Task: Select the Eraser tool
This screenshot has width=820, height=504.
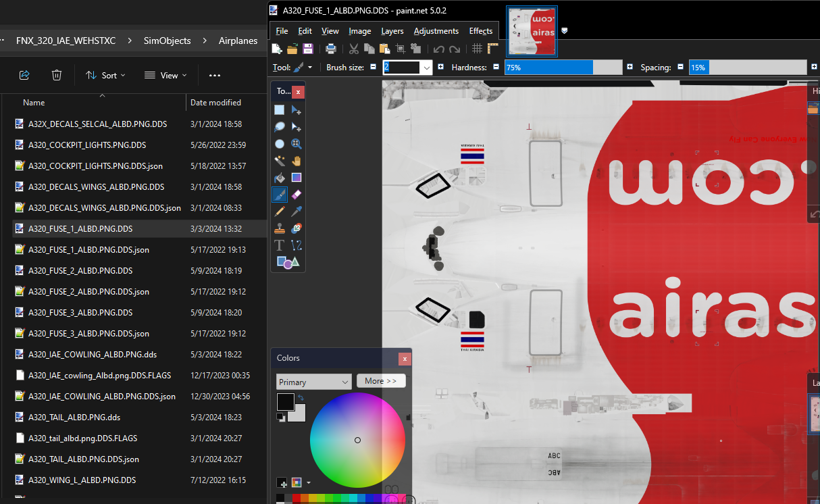Action: tap(296, 195)
